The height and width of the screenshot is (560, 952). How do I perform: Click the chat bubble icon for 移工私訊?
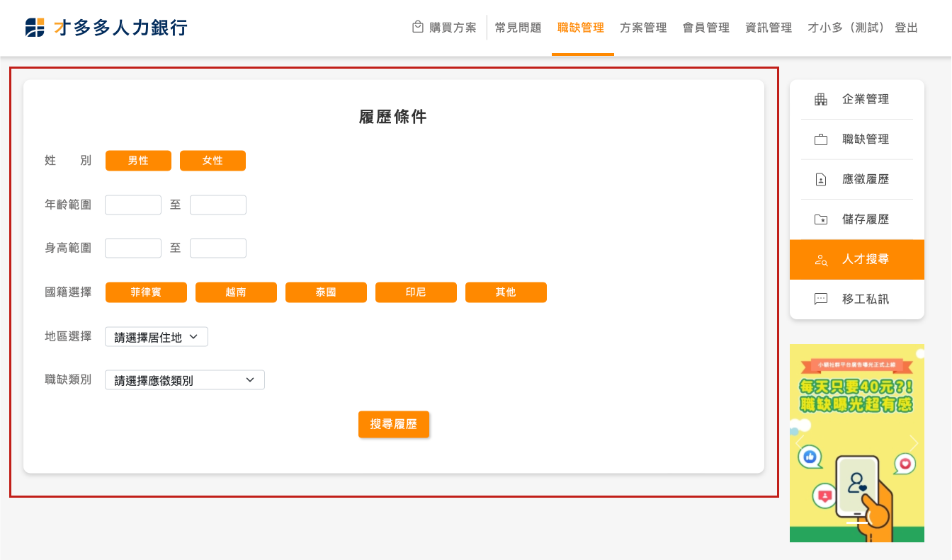coord(821,299)
